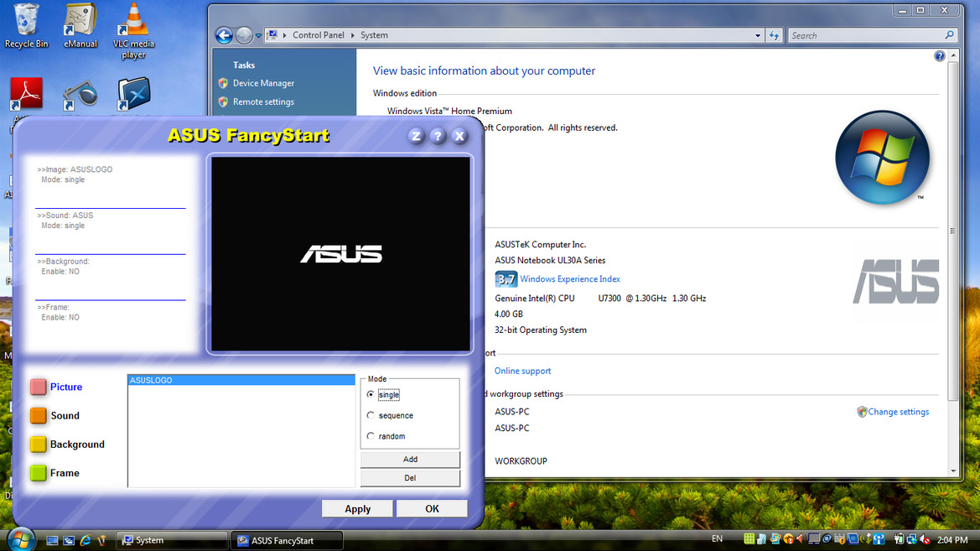Screen dimensions: 980x551
Task: Click Change settings link
Action: pyautogui.click(x=898, y=412)
